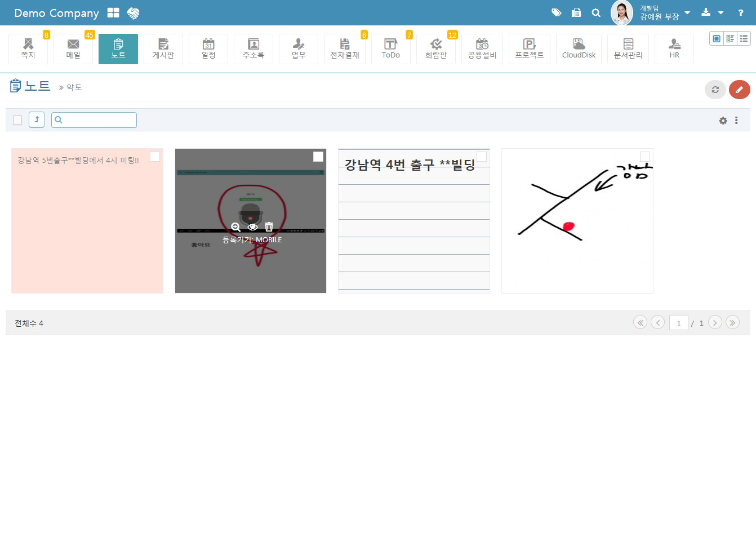The image size is (756, 533).
Task: Create a new note with red pencil button
Action: (x=740, y=90)
